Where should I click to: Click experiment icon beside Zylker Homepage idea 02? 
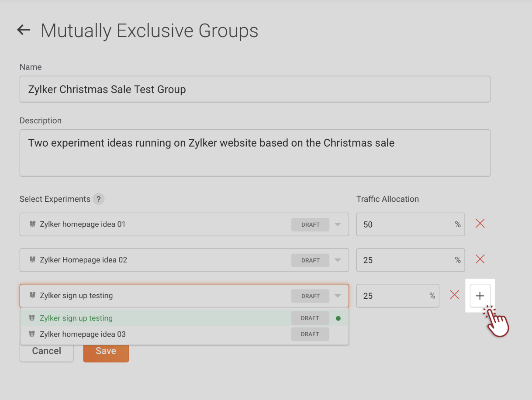pyautogui.click(x=32, y=260)
